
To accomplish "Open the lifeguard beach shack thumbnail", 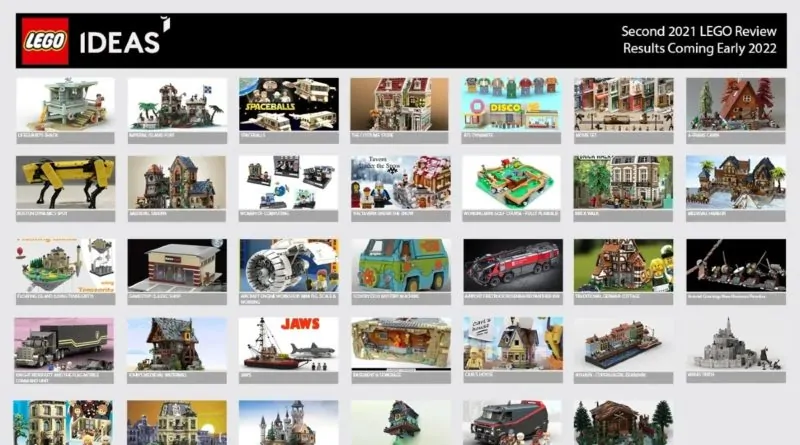I will coord(65,105).
